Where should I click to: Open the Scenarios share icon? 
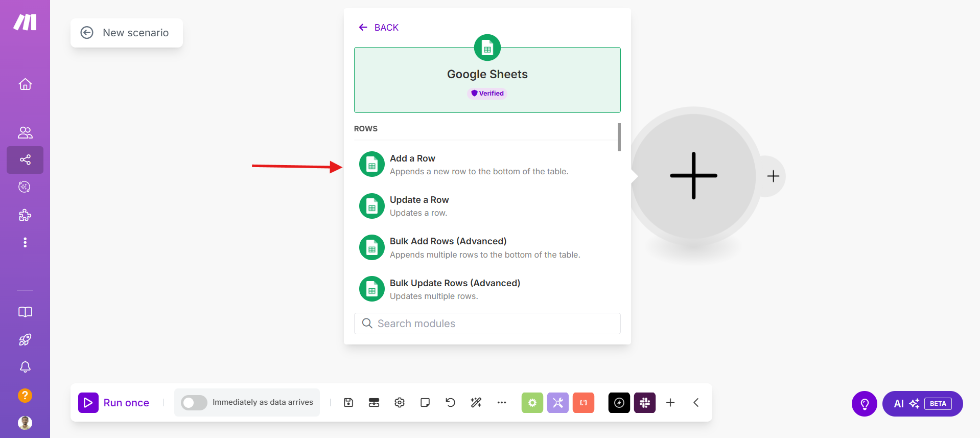tap(25, 160)
